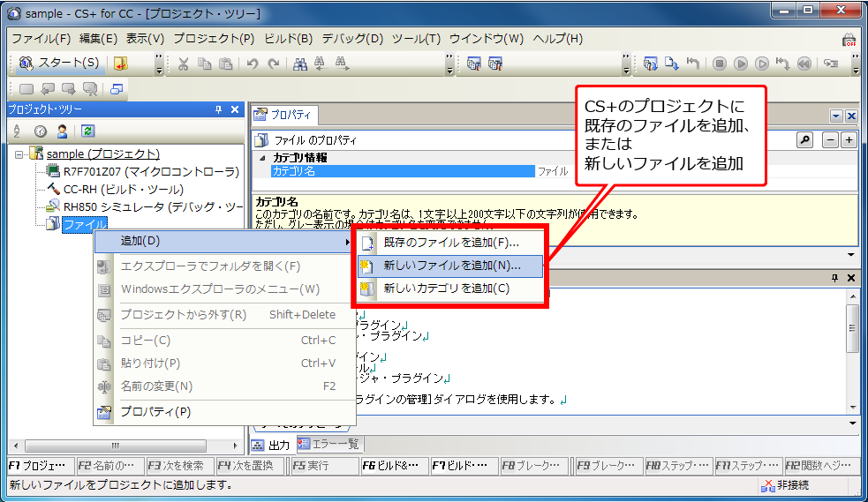Open the ツール(T) menu
The height and width of the screenshot is (502, 868).
point(416,38)
